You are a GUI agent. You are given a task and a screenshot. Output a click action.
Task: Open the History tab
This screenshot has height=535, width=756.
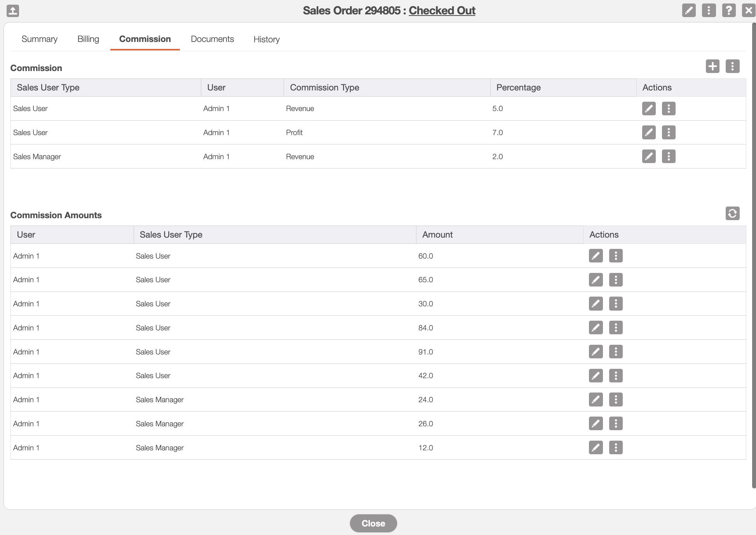click(x=267, y=40)
